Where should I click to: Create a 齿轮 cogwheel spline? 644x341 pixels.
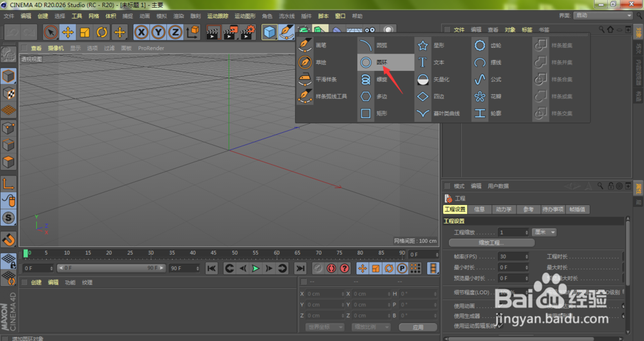[500, 45]
